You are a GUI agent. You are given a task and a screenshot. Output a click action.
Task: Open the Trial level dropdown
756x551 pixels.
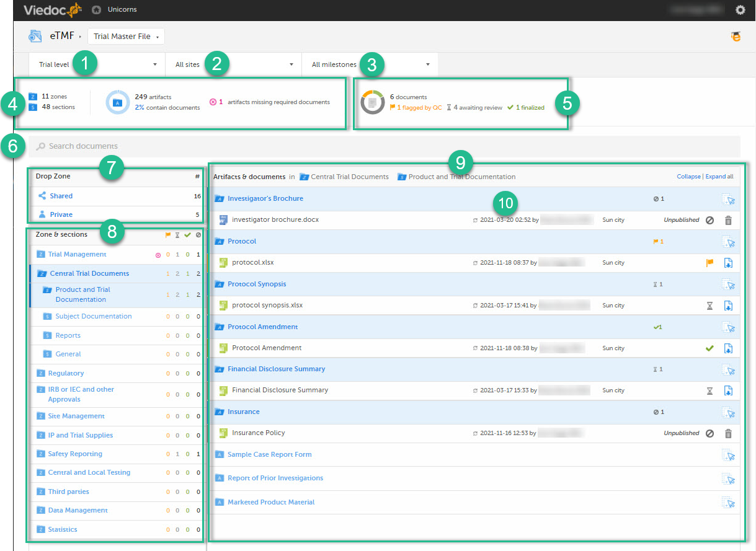(x=97, y=64)
